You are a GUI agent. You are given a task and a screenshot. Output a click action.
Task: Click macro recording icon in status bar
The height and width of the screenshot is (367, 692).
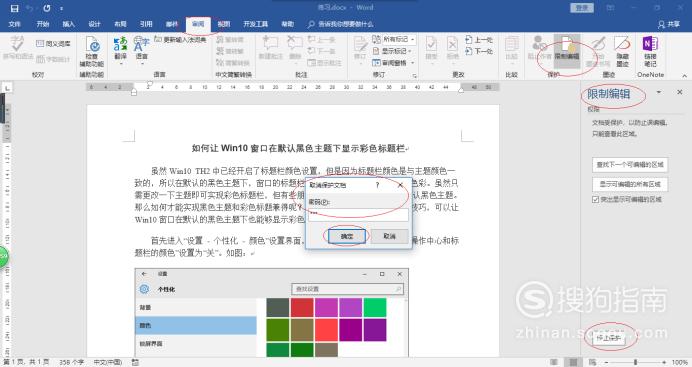click(135, 362)
